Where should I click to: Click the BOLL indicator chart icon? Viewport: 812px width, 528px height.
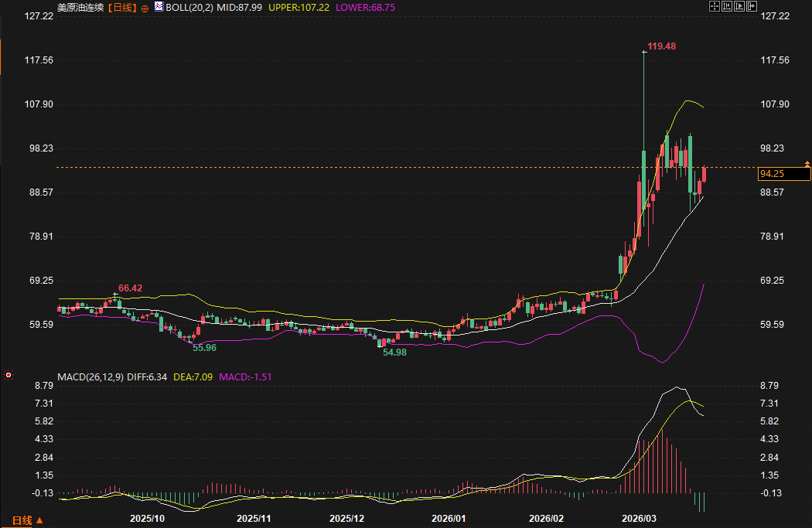pyautogui.click(x=159, y=6)
